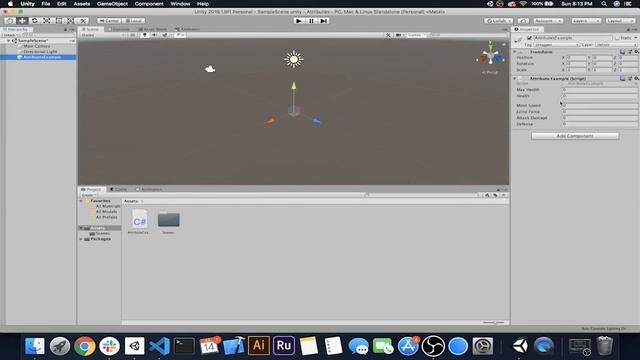Open Transform component settings gear
Viewport: 640px width, 360px height.
click(636, 52)
